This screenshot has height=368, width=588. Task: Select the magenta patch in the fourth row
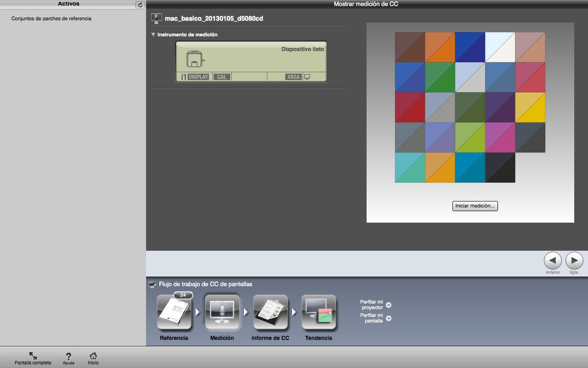point(500,137)
